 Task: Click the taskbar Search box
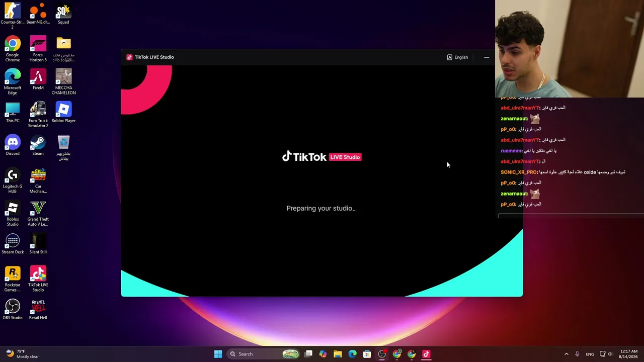click(x=263, y=354)
